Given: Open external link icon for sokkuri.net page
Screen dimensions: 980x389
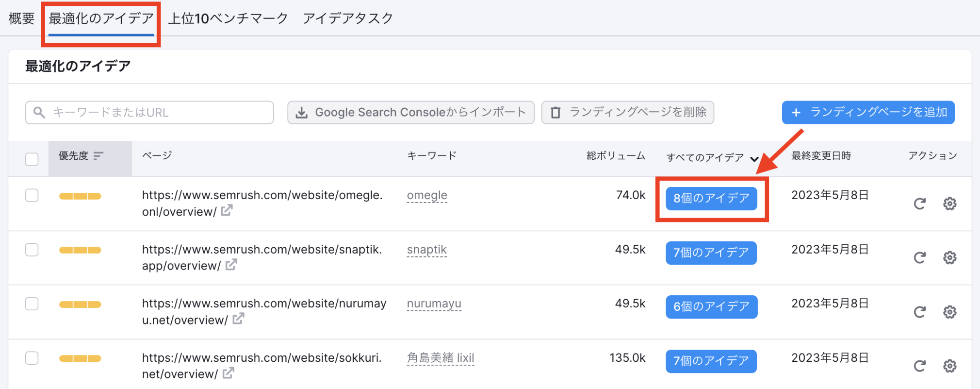Looking at the screenshot, I should click(229, 373).
